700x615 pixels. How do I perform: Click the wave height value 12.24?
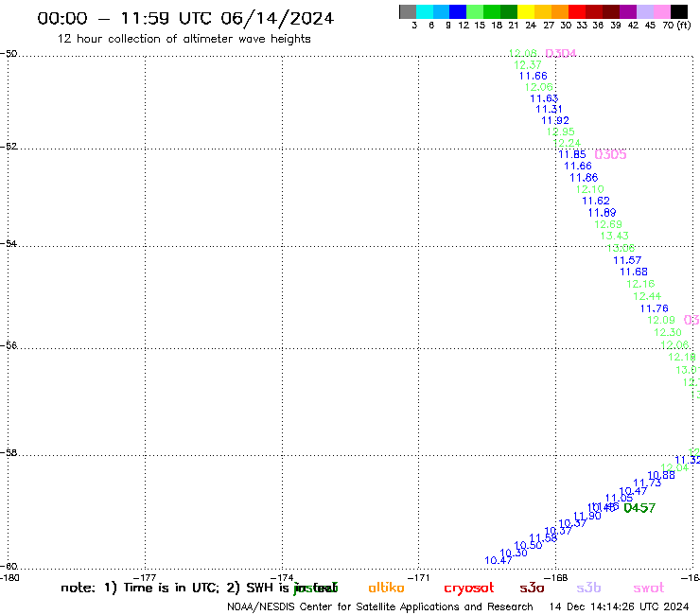pyautogui.click(x=567, y=143)
